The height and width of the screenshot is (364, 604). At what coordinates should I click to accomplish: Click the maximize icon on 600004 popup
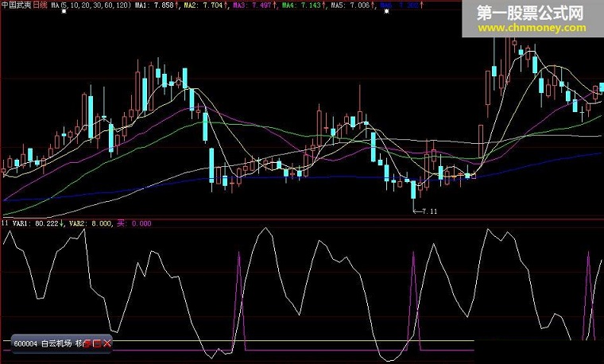pyautogui.click(x=97, y=343)
